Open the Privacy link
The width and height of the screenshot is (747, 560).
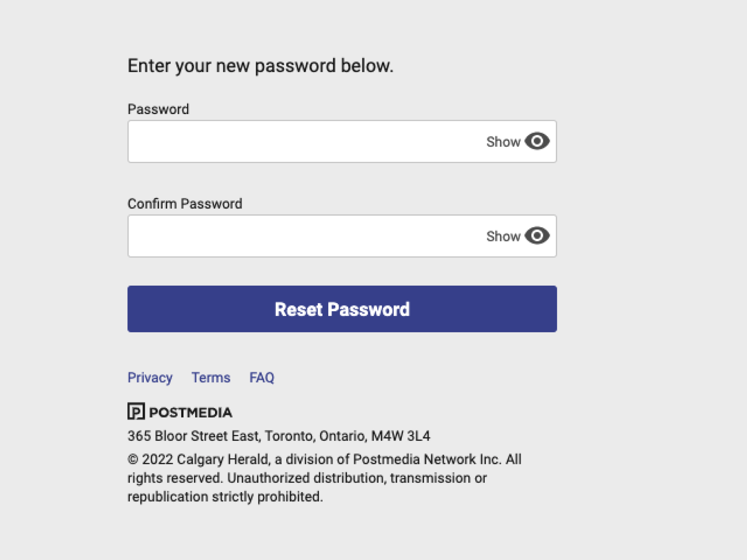pyautogui.click(x=150, y=378)
